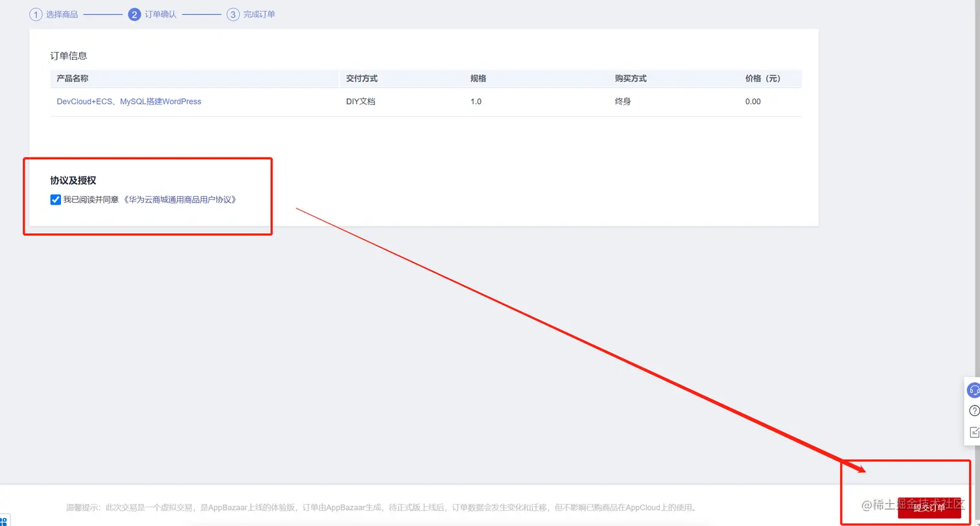This screenshot has width=980, height=526.
Task: Select step 2 订单确认
Action: pyautogui.click(x=152, y=14)
